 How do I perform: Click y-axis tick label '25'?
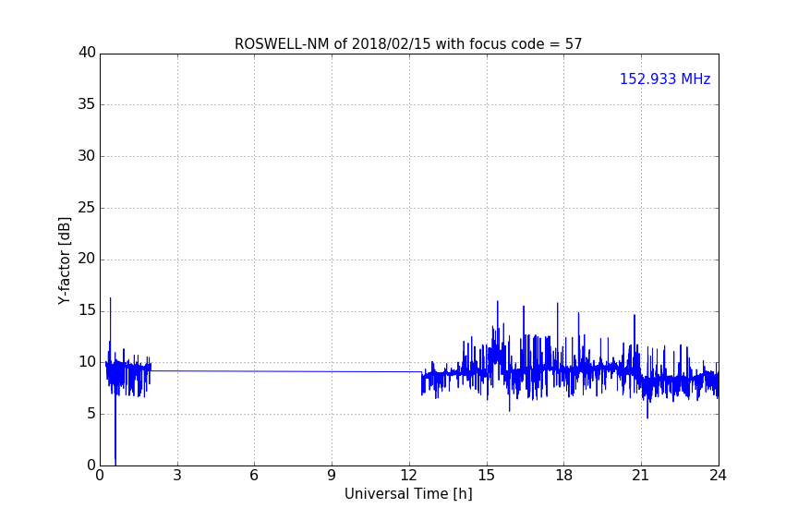[x=87, y=208]
